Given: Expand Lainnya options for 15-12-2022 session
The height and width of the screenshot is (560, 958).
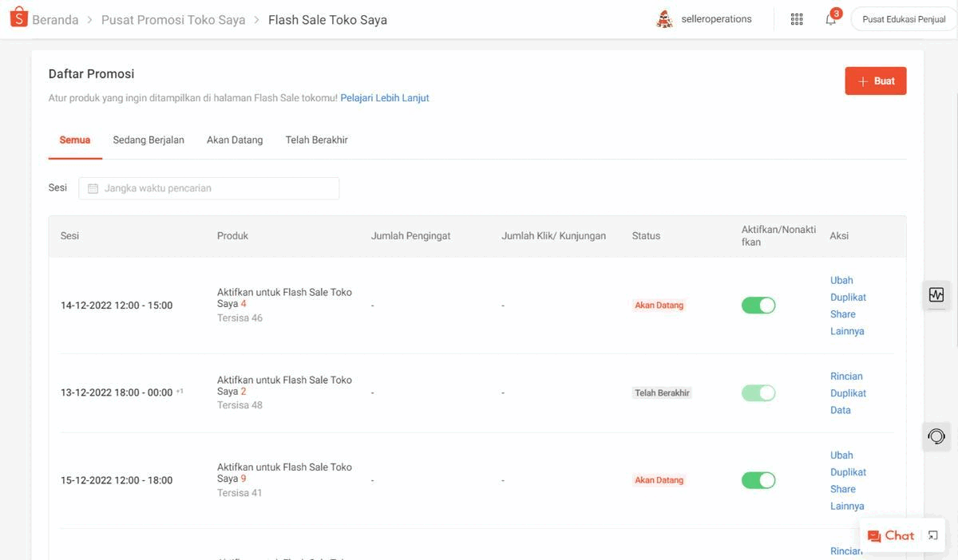Looking at the screenshot, I should (847, 506).
